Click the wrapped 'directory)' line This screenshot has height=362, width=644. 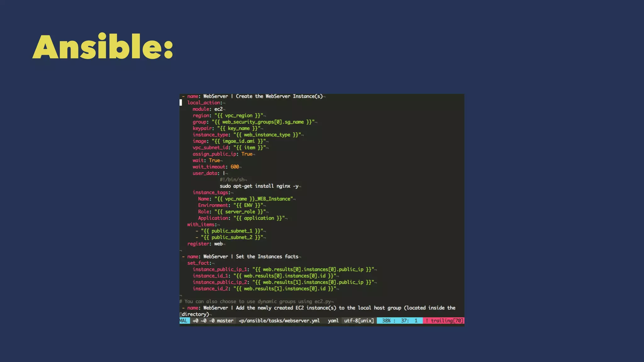click(195, 314)
